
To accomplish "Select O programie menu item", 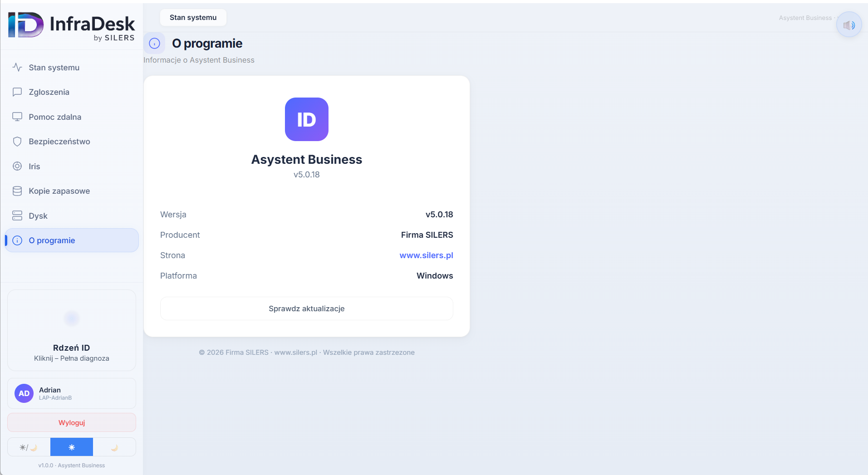I will coord(72,240).
